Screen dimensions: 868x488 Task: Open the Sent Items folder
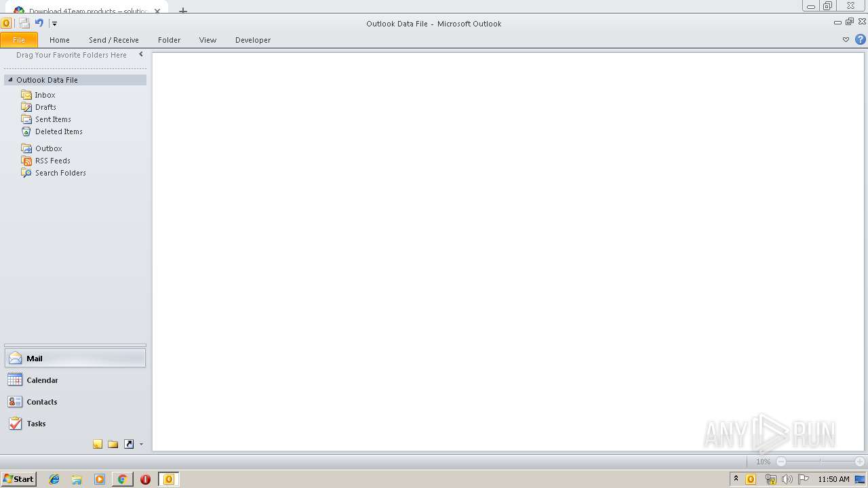pos(53,119)
